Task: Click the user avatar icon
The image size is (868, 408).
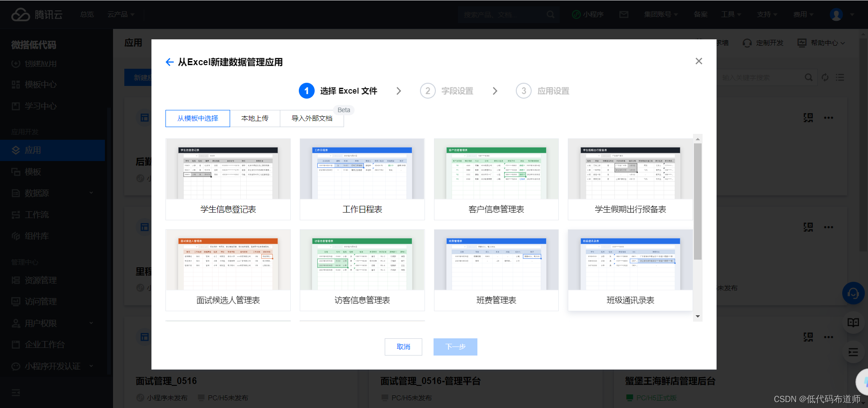Action: point(836,14)
